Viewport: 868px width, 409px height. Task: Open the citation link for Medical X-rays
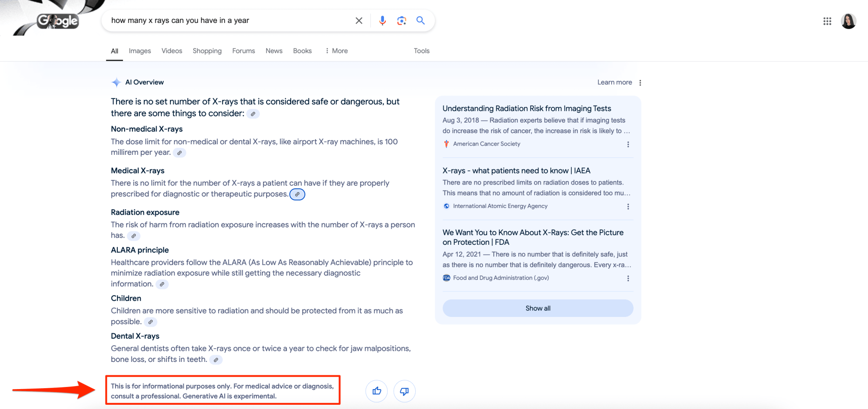point(297,194)
